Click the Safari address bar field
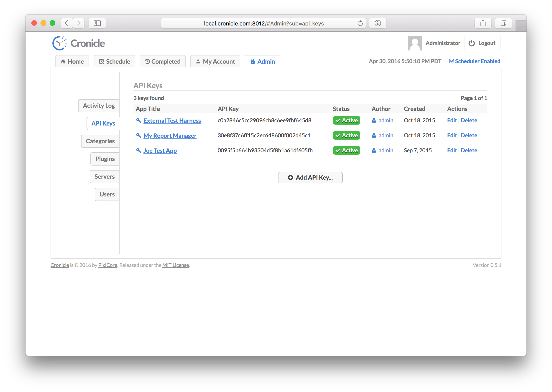The width and height of the screenshot is (552, 392). click(263, 23)
